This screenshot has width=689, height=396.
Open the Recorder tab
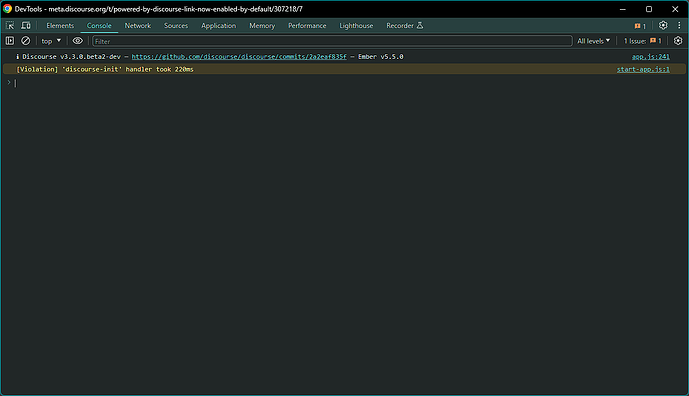(404, 25)
